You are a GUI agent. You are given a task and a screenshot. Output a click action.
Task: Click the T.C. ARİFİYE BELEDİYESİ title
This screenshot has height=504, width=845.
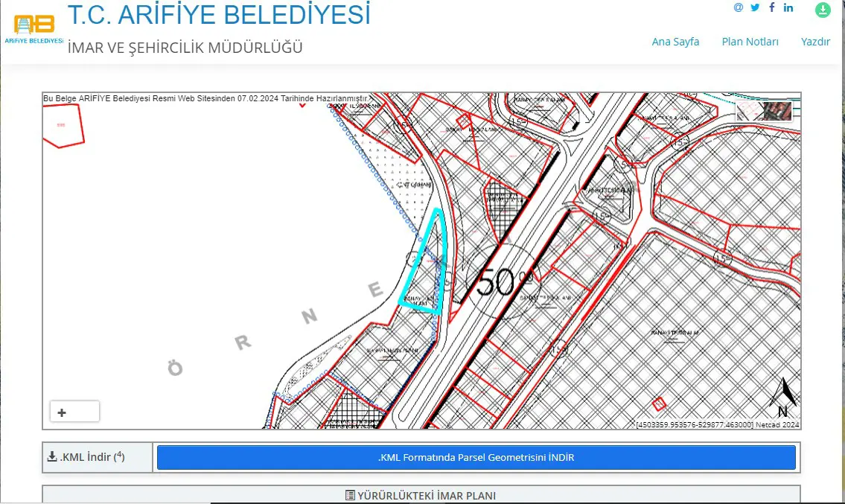[x=219, y=15]
